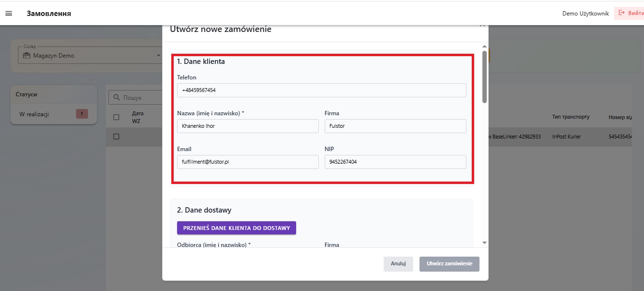Click the 1. Dane klienta section heading

201,61
